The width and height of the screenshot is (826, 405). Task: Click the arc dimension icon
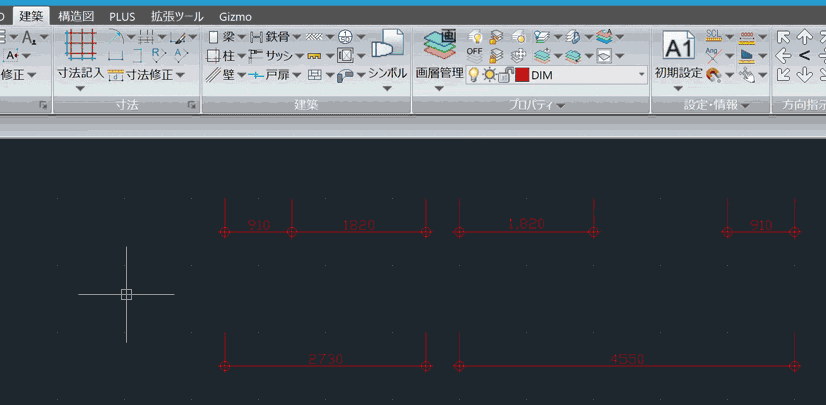[116, 37]
